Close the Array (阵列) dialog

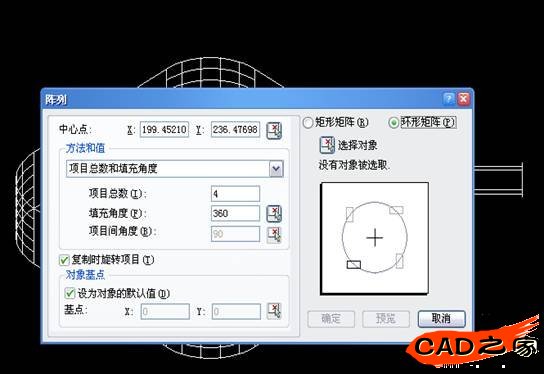pyautogui.click(x=464, y=99)
